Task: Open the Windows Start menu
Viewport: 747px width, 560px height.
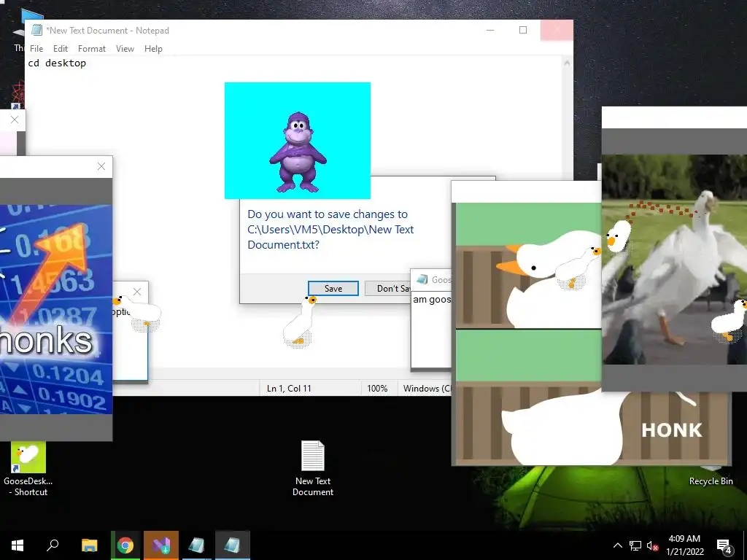Action: coord(18,545)
